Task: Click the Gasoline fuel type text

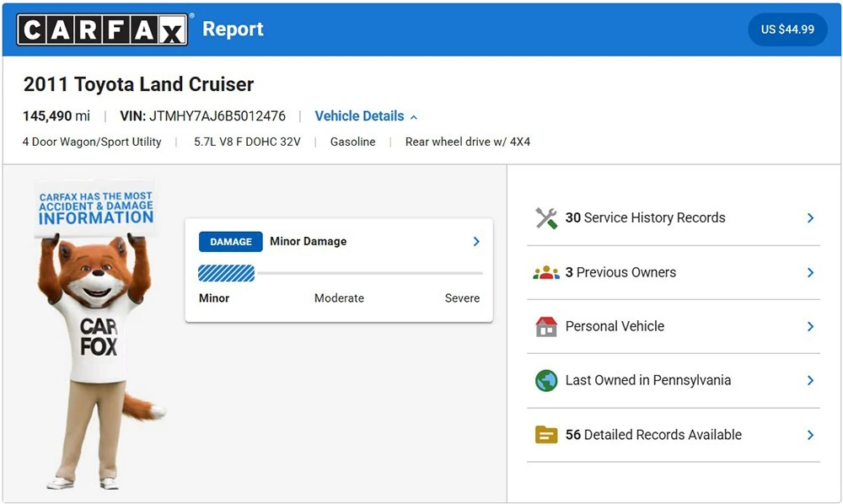Action: 352,142
